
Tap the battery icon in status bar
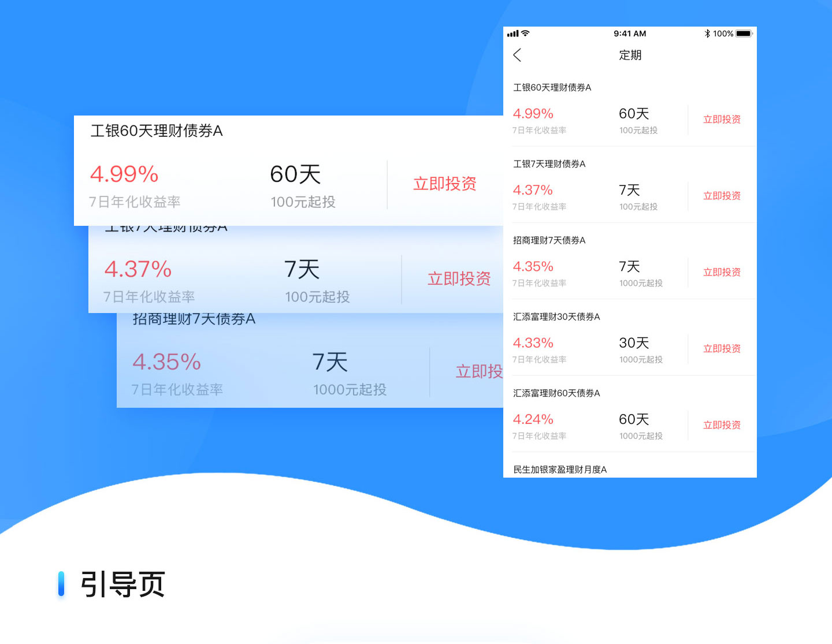[x=744, y=33]
